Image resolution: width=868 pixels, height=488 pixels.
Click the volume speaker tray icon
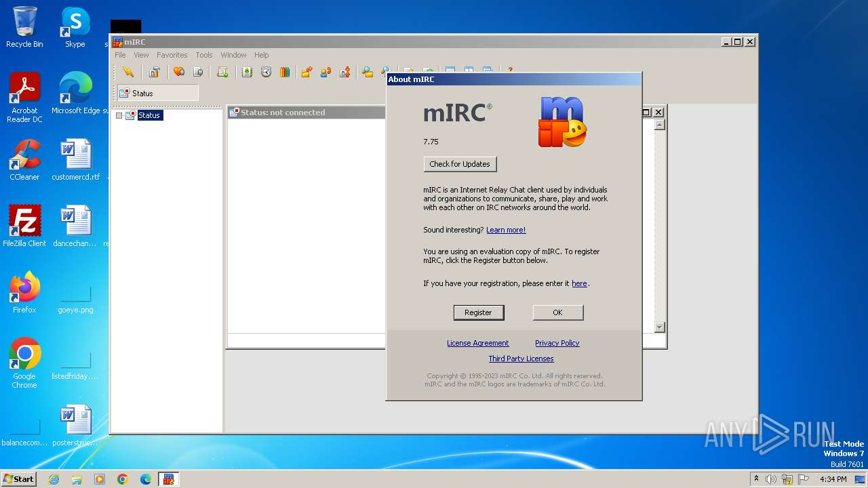771,479
